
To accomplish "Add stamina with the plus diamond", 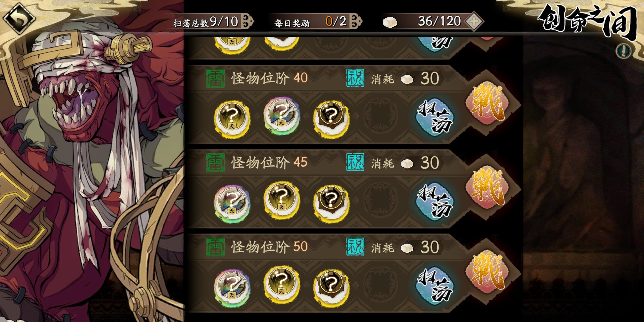I will 474,21.
